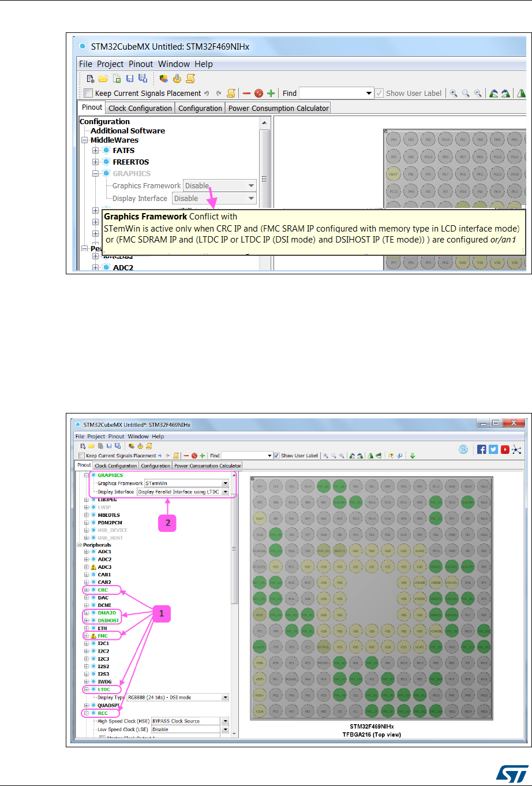Collapse MiddleWares node in upper window tree
532x786 pixels.
point(85,140)
